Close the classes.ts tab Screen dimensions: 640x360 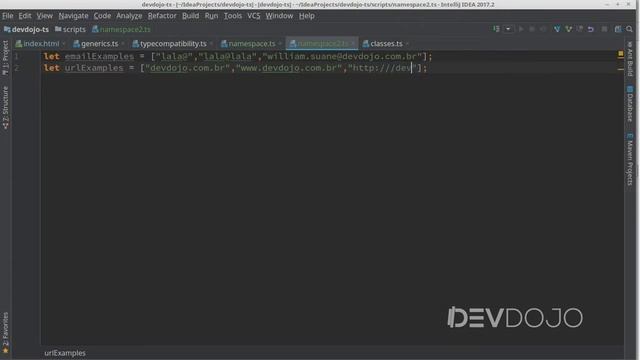(x=407, y=44)
